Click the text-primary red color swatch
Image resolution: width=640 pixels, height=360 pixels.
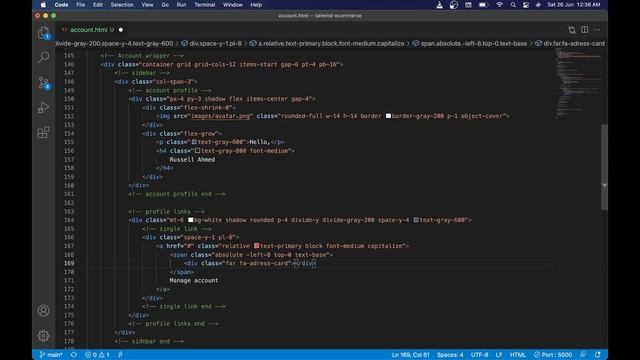click(x=256, y=246)
